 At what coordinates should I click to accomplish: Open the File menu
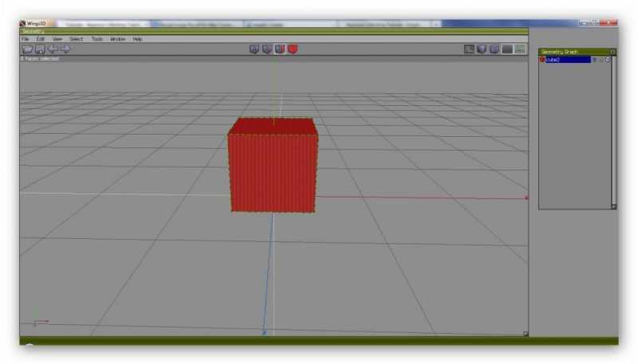25,39
